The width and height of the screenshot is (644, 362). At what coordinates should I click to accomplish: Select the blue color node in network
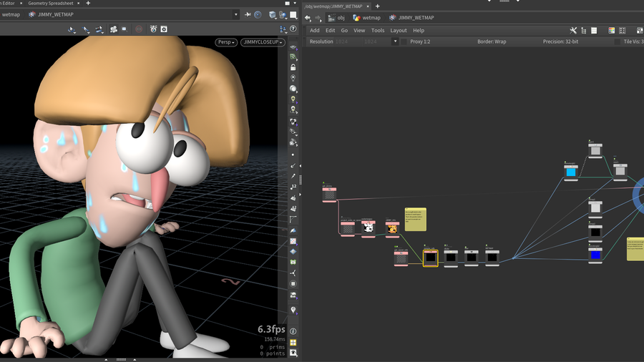[x=595, y=255]
